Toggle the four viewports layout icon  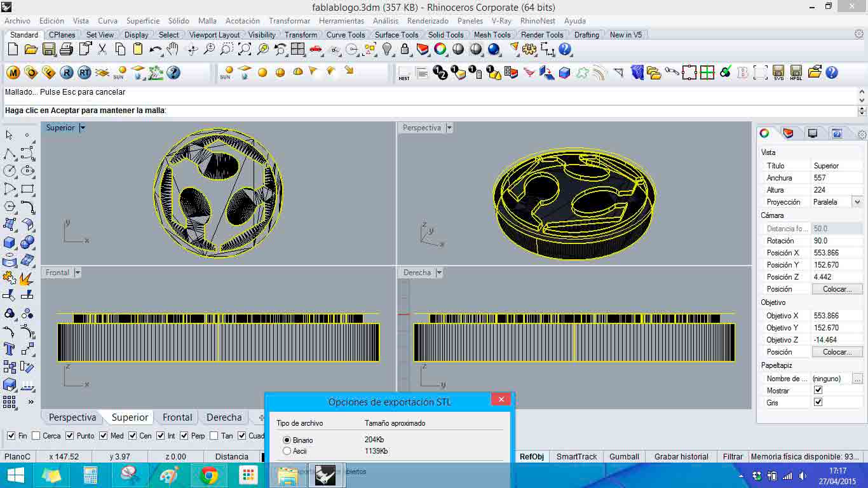pyautogui.click(x=297, y=50)
